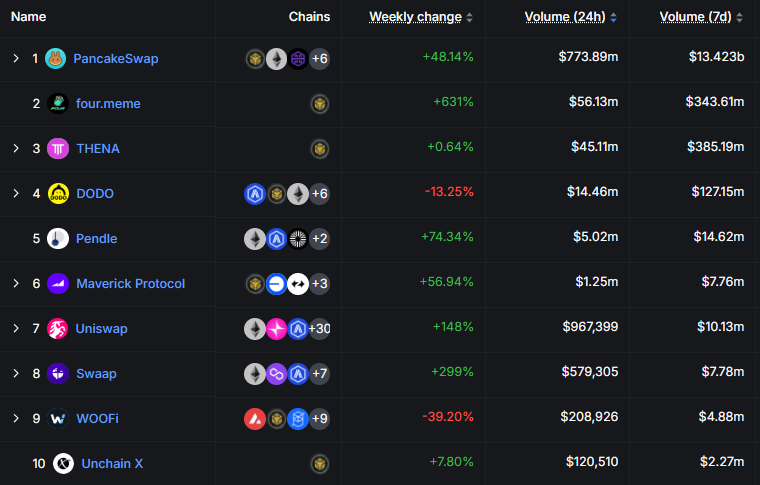Click the BSC chain icon for four.meme
760x485 pixels.
(x=320, y=104)
